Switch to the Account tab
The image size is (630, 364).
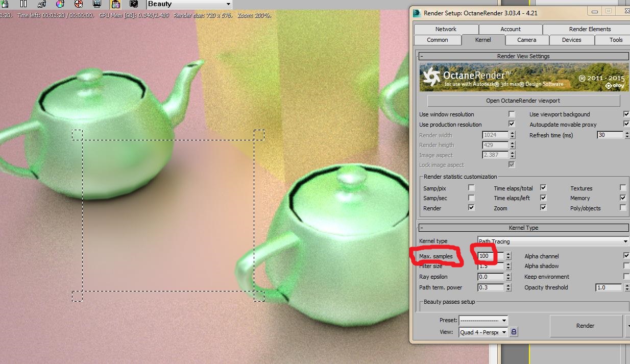pos(511,29)
